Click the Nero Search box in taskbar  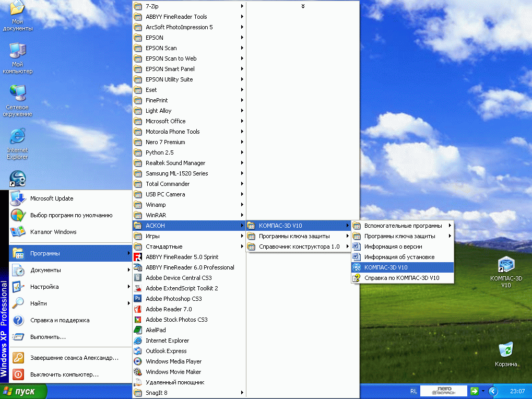click(x=443, y=391)
